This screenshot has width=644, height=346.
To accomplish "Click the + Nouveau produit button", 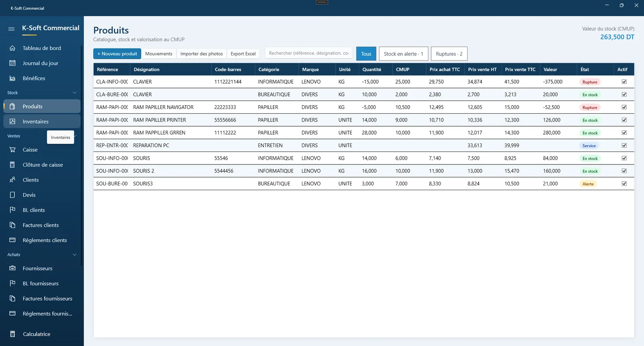I will pos(117,54).
